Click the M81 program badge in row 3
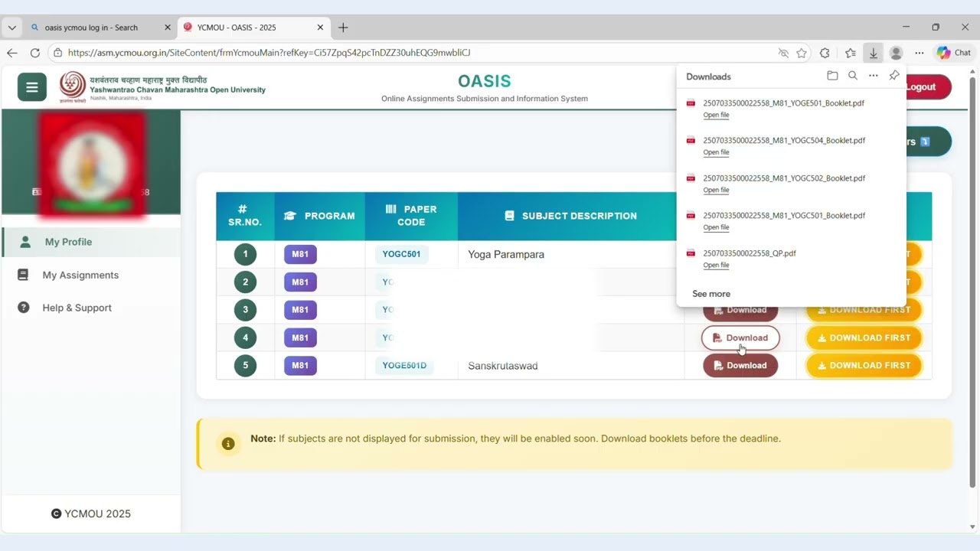This screenshot has height=551, width=980. pos(300,310)
